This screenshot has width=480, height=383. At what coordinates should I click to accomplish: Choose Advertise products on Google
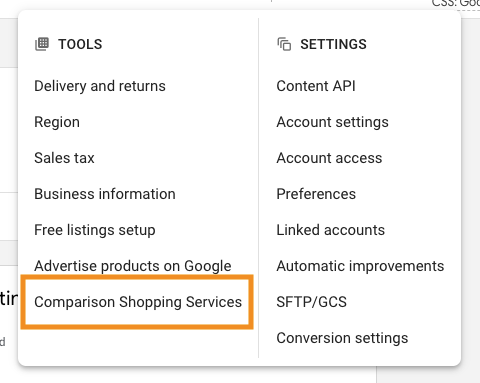(133, 266)
